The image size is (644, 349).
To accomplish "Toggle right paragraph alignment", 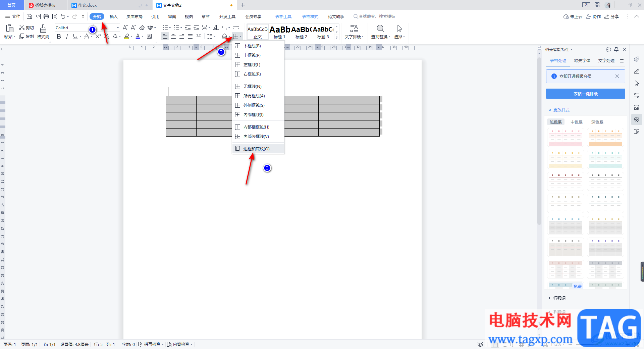I will [x=182, y=36].
